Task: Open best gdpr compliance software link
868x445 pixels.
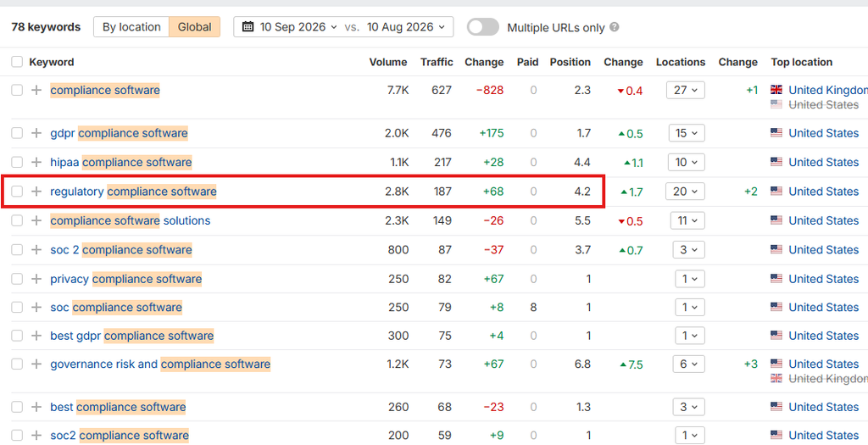Action: click(x=131, y=336)
